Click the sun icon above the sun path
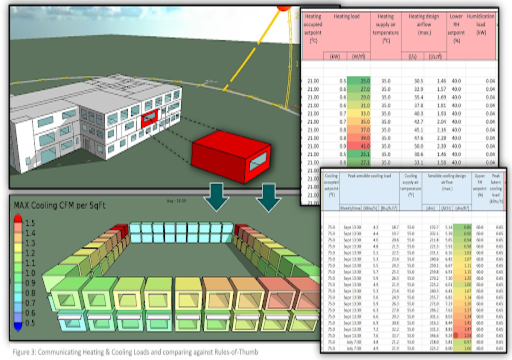 coord(284,7)
